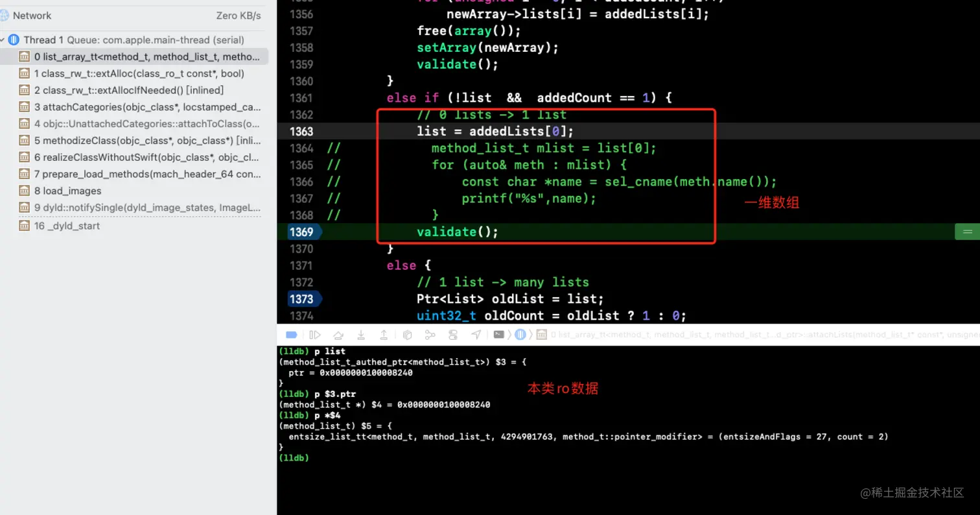This screenshot has height=515, width=980.
Task: Click line number 1363 in the gutter
Action: pos(301,131)
